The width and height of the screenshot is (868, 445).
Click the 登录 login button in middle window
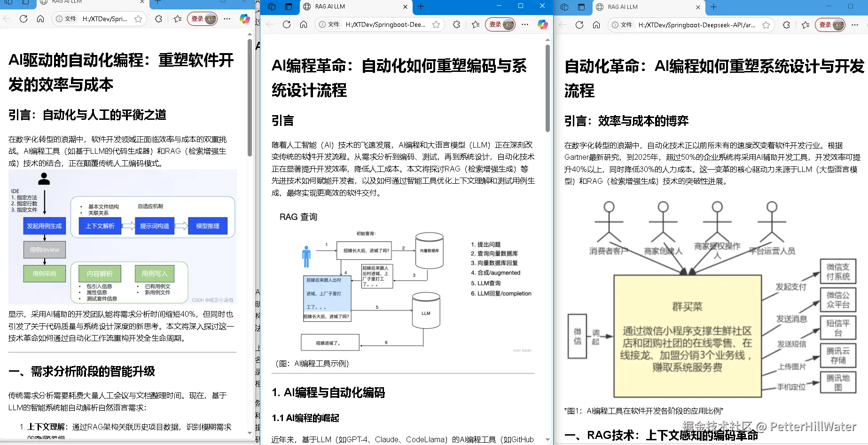pos(500,24)
